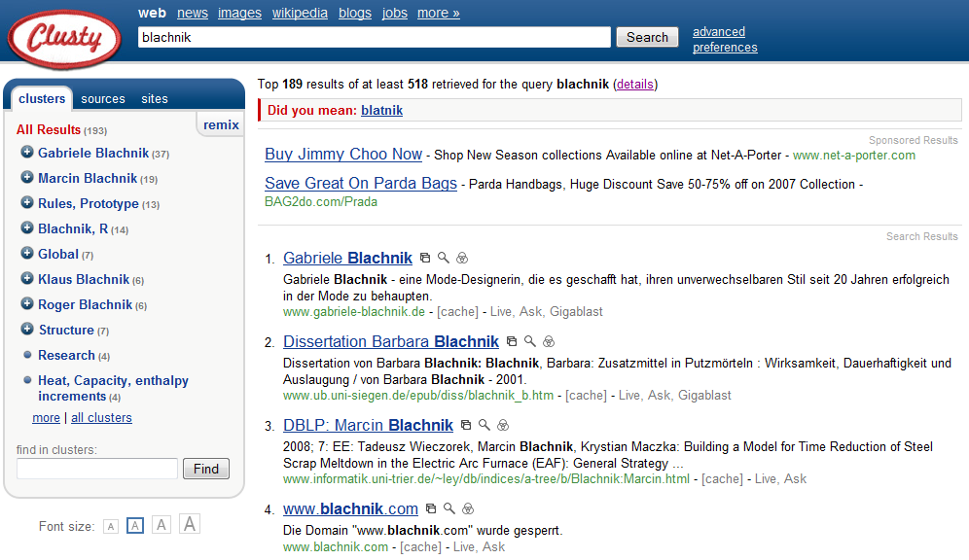969x560 pixels.
Task: Click BAG2do.com/Prada sponsored URL
Action: point(321,202)
